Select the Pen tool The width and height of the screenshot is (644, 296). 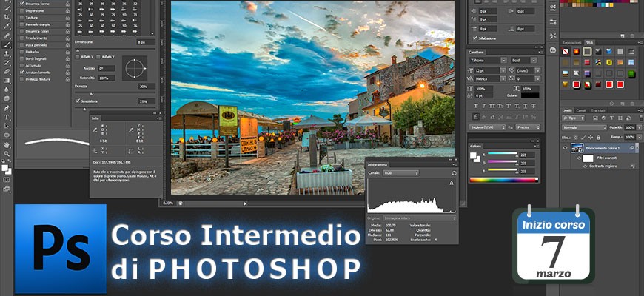coord(7,108)
